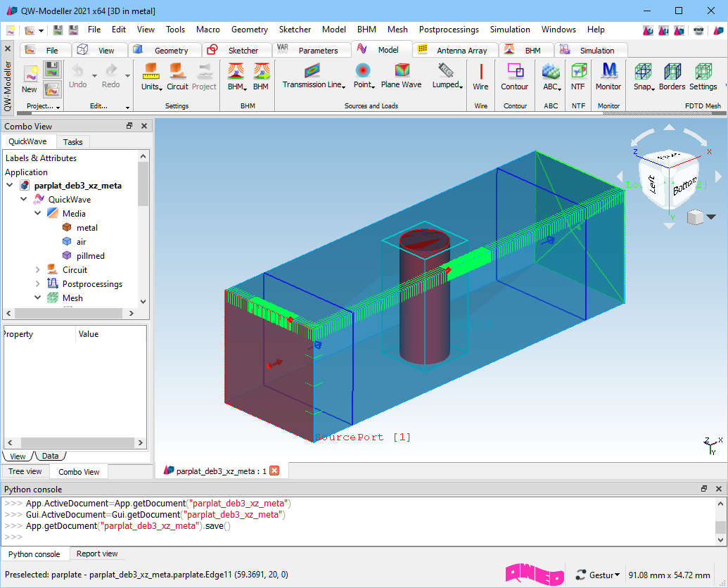This screenshot has height=588, width=728.
Task: Collapse the Media tree node
Action: click(x=37, y=213)
